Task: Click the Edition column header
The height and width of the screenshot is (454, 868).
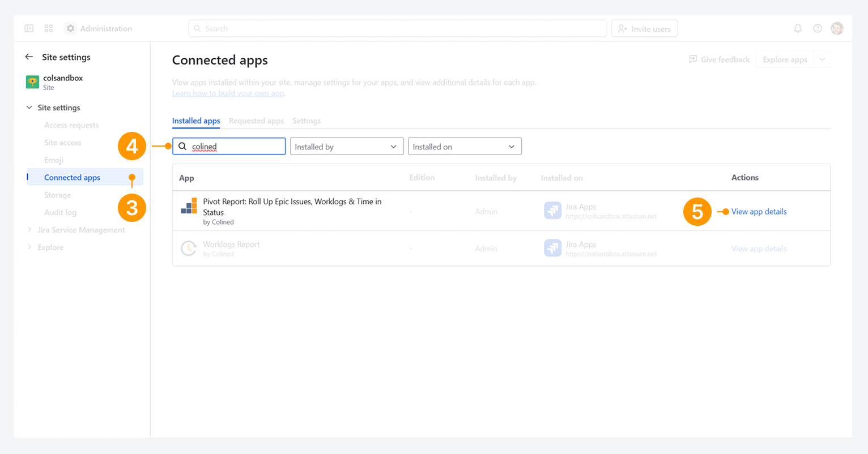Action: click(x=422, y=177)
